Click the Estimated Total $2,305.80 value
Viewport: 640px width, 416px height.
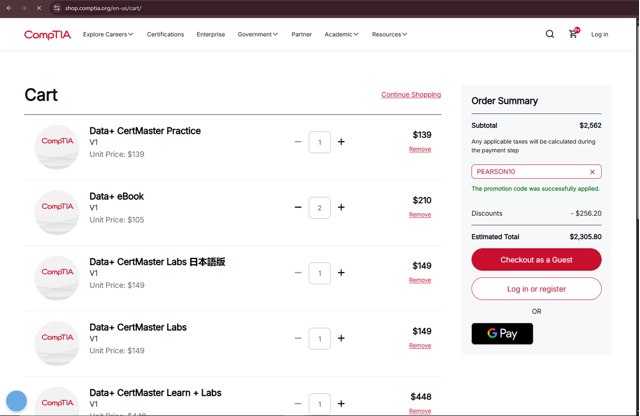(585, 237)
